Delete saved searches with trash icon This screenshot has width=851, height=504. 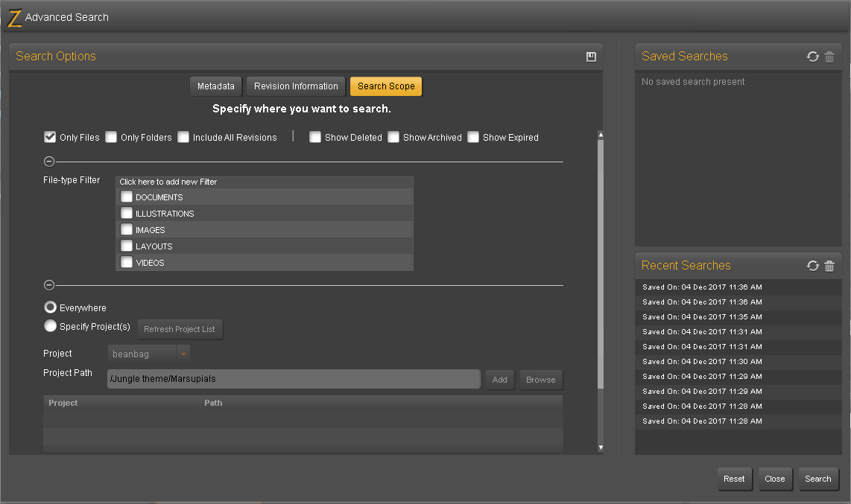click(829, 57)
